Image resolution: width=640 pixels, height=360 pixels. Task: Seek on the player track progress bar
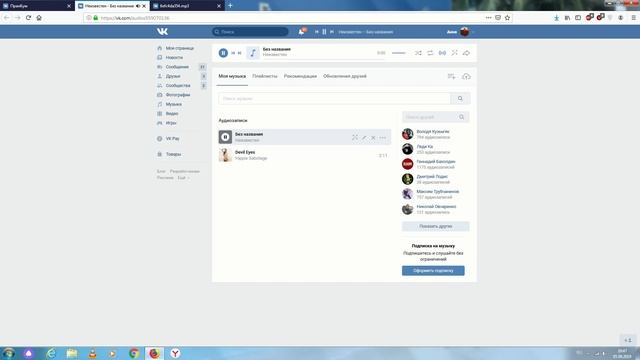point(323,59)
